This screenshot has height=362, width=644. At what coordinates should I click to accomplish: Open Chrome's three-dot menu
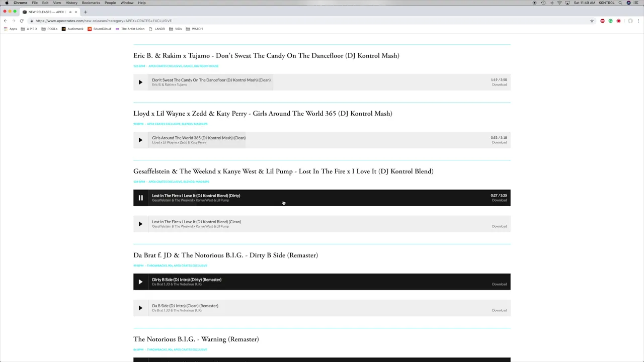point(638,21)
